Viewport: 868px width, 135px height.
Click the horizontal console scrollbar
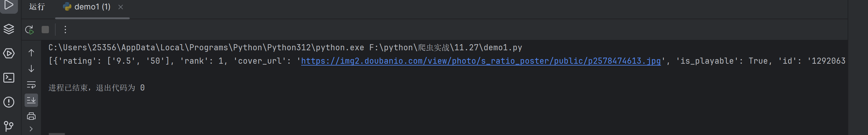pyautogui.click(x=57, y=134)
